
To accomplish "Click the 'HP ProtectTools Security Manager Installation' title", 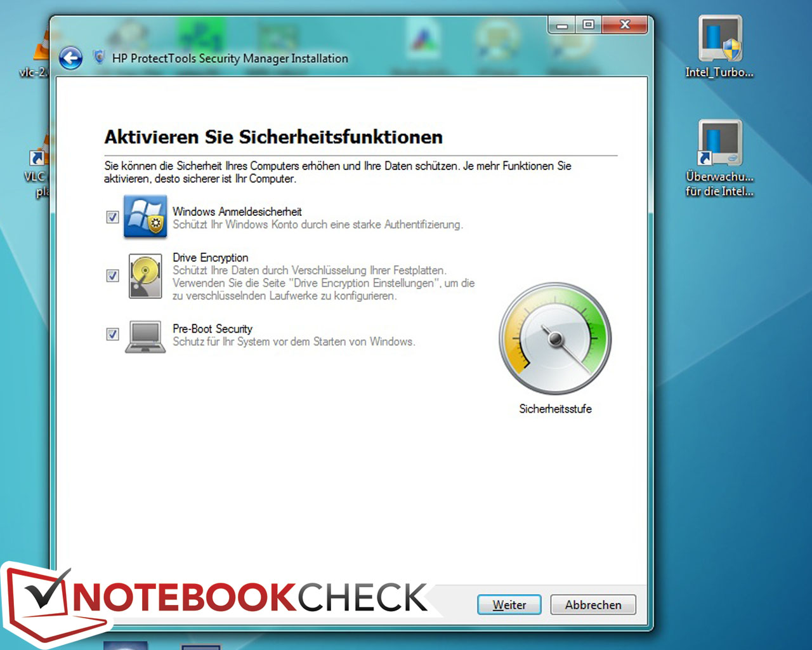I will pos(230,58).
